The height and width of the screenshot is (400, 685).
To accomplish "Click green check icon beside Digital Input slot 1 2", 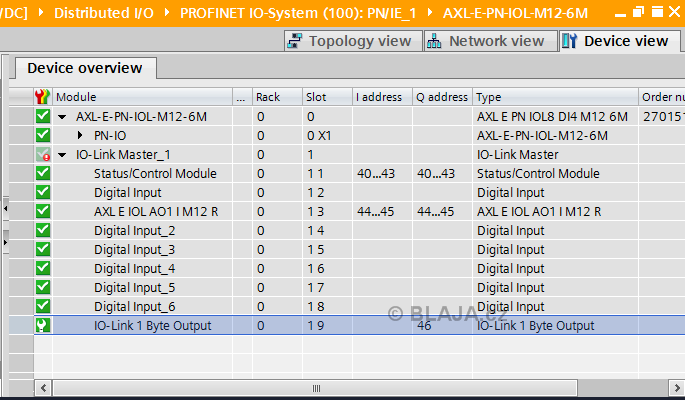I will [43, 192].
